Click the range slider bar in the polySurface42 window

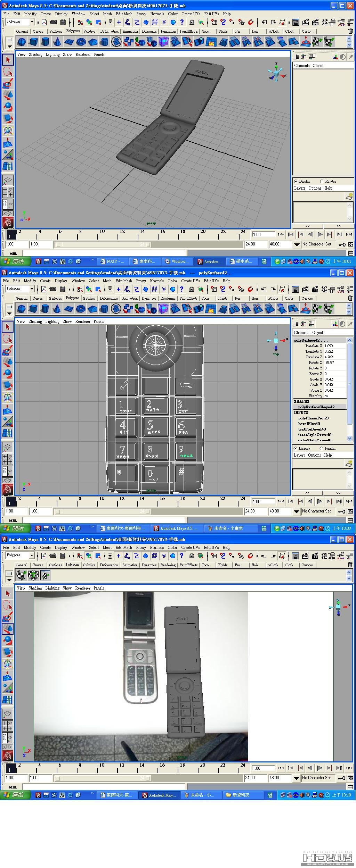(x=103, y=511)
